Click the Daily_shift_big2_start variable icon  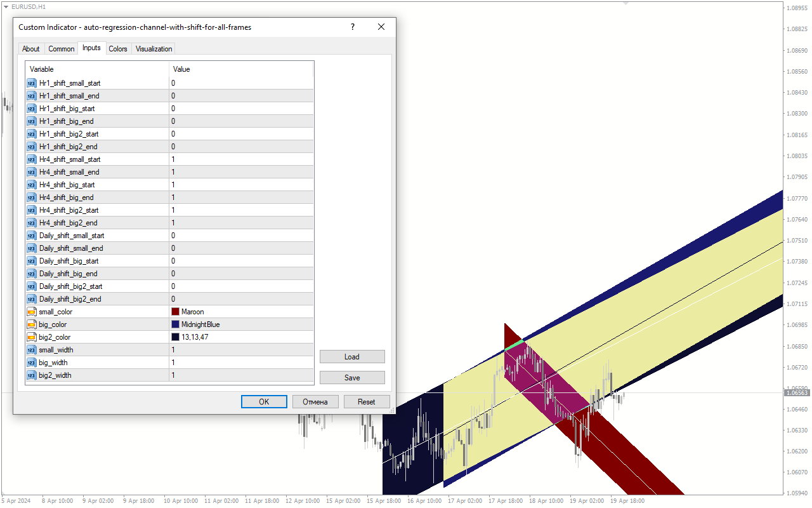[32, 286]
